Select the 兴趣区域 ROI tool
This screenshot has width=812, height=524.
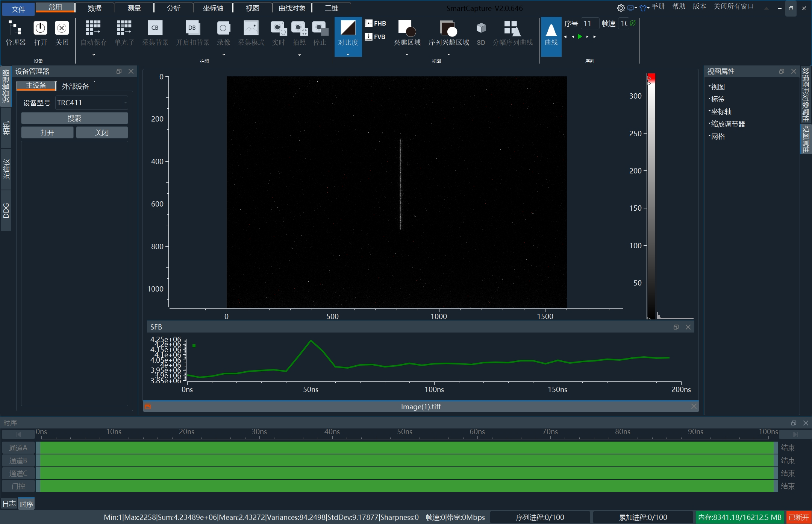pyautogui.click(x=407, y=33)
